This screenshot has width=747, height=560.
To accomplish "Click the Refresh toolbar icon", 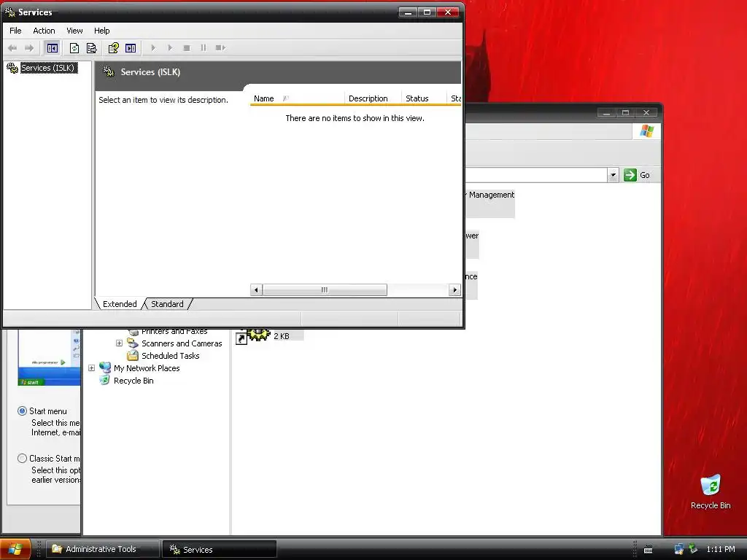I will click(x=74, y=48).
